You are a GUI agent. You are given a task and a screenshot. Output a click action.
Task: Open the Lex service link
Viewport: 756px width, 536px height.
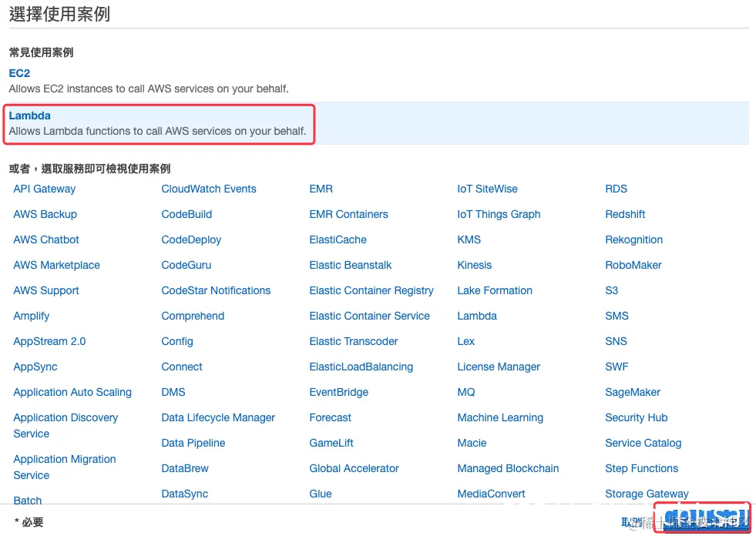point(465,342)
